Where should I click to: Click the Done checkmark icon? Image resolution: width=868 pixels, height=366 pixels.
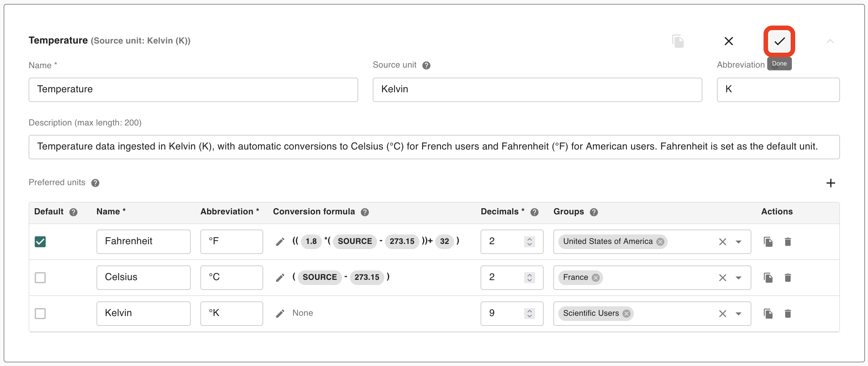click(779, 41)
